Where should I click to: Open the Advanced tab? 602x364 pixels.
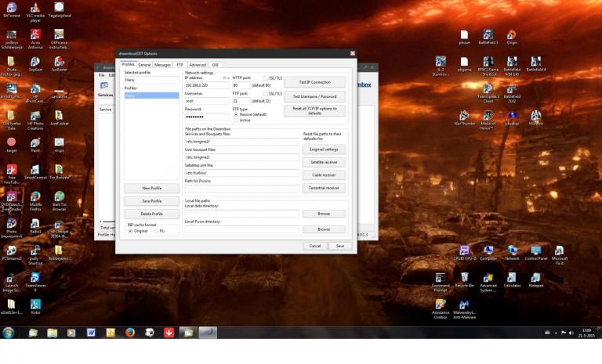[x=198, y=65]
